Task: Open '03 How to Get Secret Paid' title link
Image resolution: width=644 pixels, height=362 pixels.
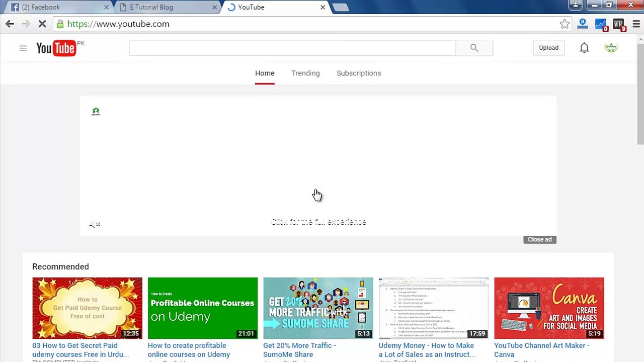Action: 80,350
